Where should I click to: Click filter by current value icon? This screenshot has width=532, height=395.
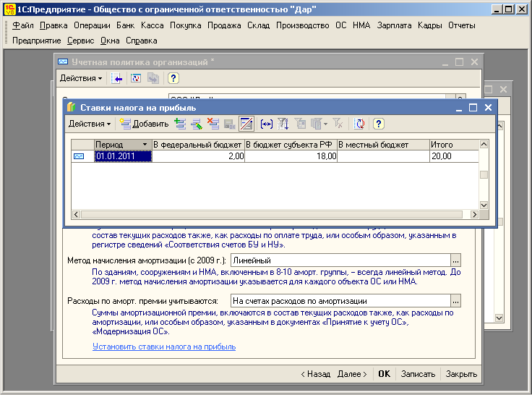(300, 124)
